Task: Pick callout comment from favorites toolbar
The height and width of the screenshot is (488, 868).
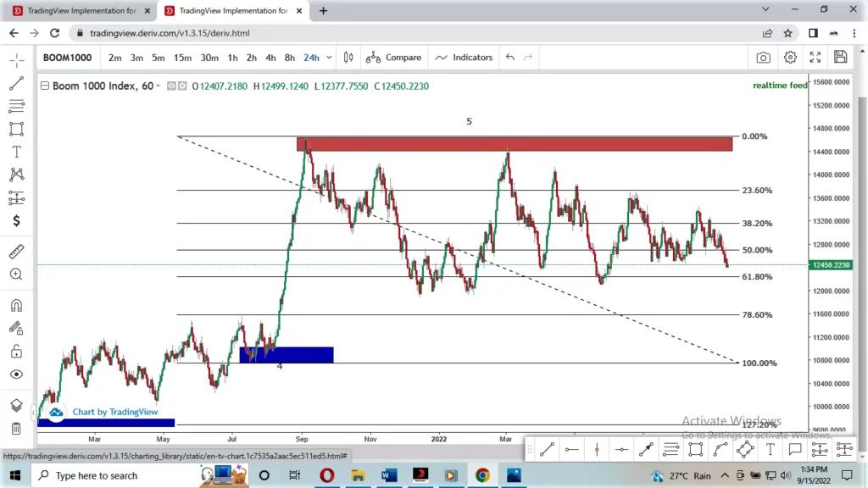Action: click(x=795, y=450)
